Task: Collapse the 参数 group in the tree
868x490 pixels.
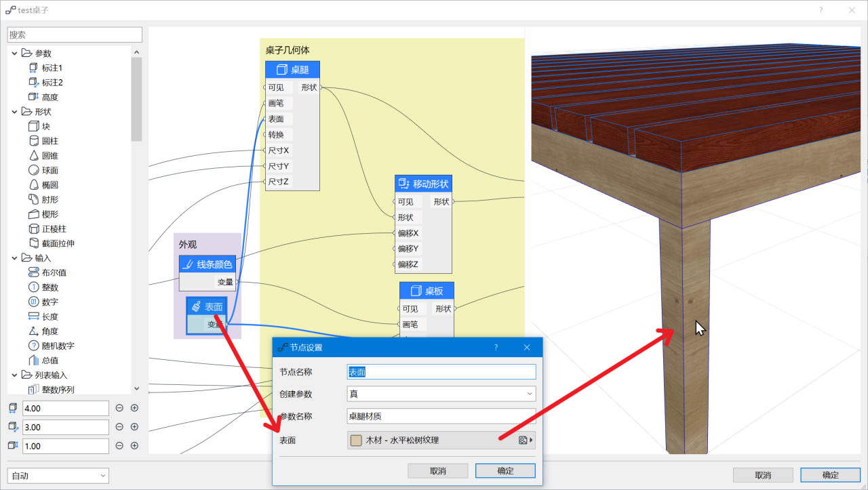Action: (14, 52)
